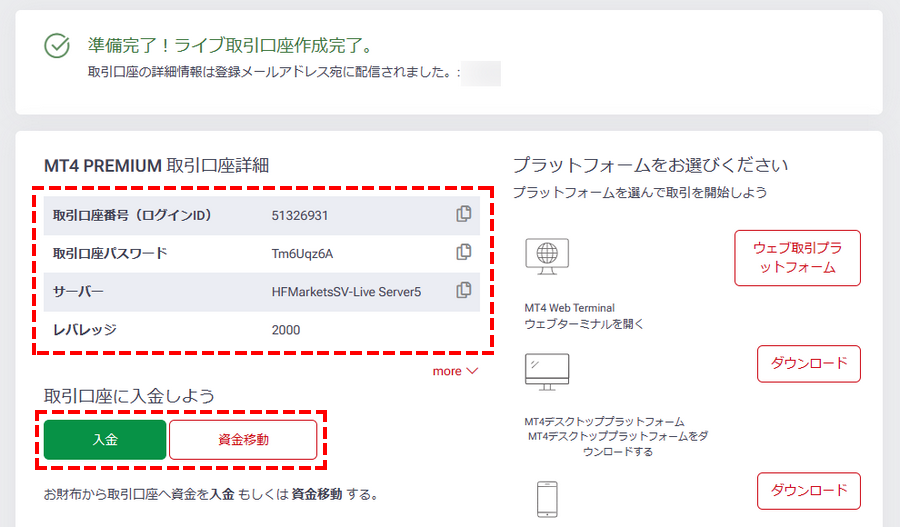This screenshot has height=527, width=900.
Task: Click the MT4 desktop platform monitor icon
Action: pos(547,372)
